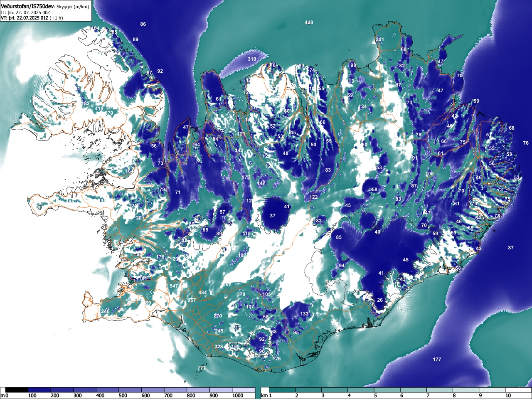
Task: Click the '1000' label in the metre legend
Action: [238, 396]
